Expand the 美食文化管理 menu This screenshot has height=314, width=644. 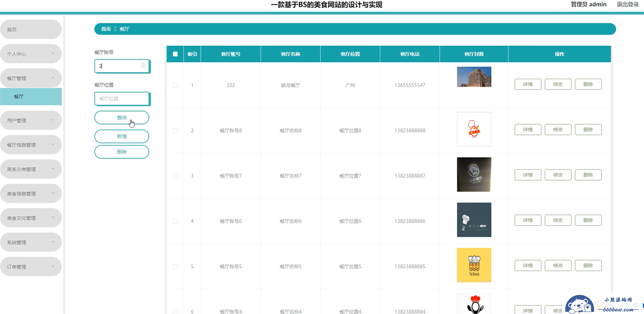[x=31, y=218]
